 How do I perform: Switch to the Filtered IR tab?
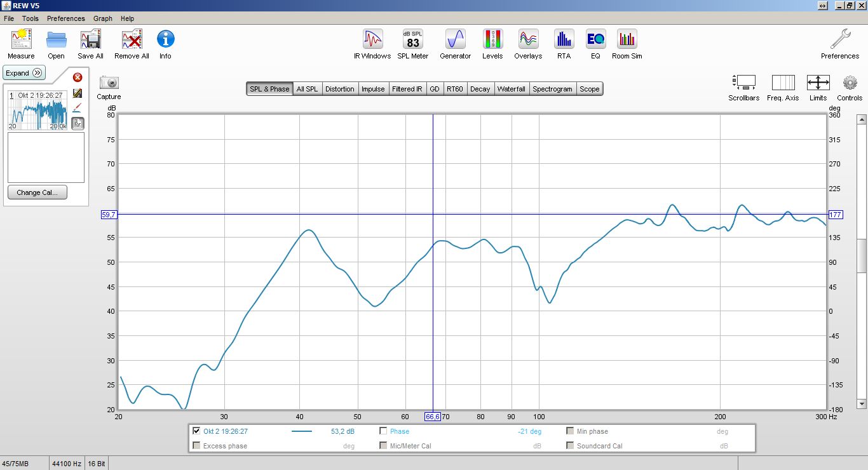[x=407, y=89]
